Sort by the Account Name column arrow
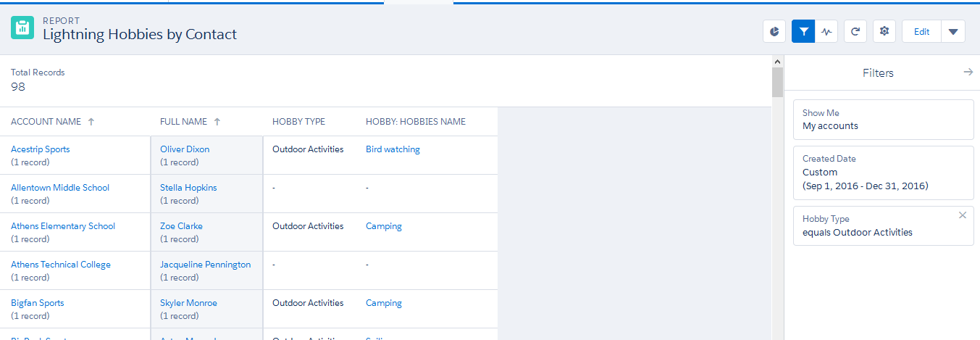This screenshot has height=340, width=980. coord(91,122)
